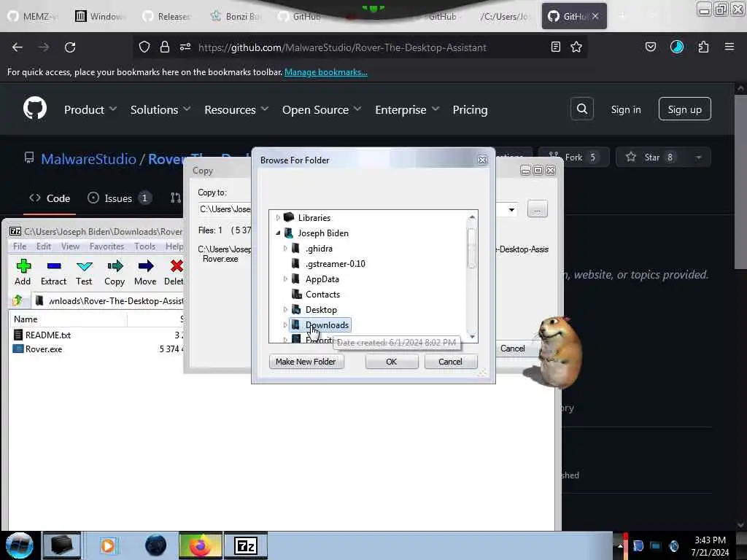Image resolution: width=747 pixels, height=560 pixels.
Task: Click the Fork button on repository
Action: pos(573,157)
